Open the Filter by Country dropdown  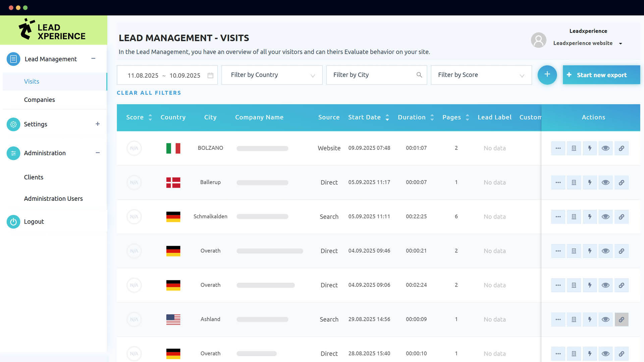point(272,75)
